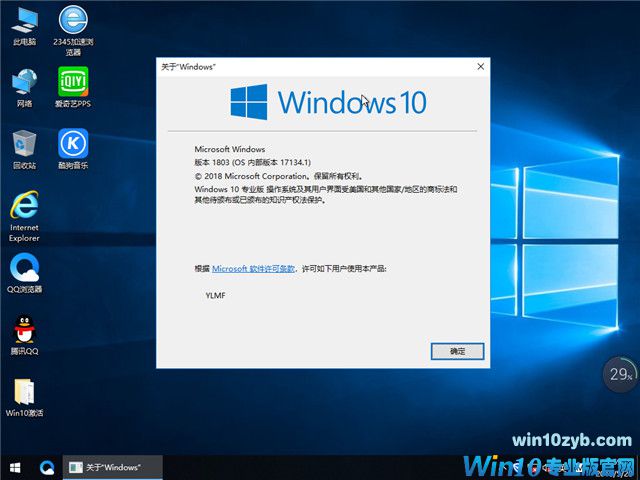This screenshot has height=480, width=640.
Task: Click the dialog title bar text 关于"Windows"
Action: [x=188, y=67]
